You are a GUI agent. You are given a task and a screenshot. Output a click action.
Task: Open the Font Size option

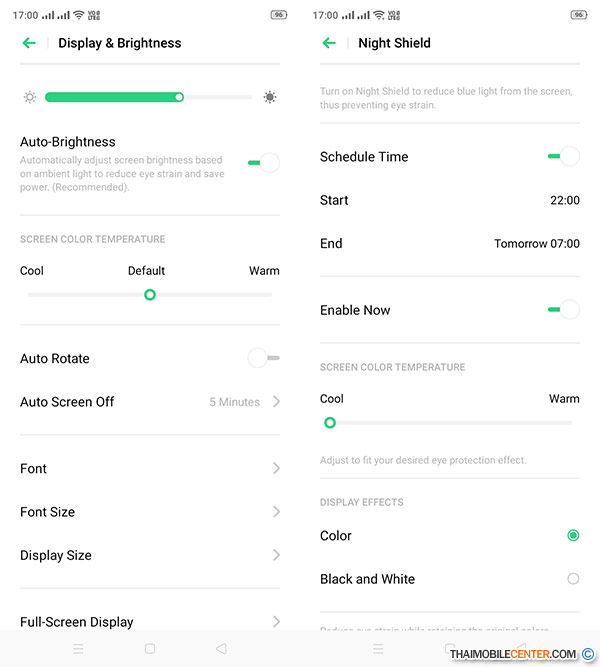point(48,512)
